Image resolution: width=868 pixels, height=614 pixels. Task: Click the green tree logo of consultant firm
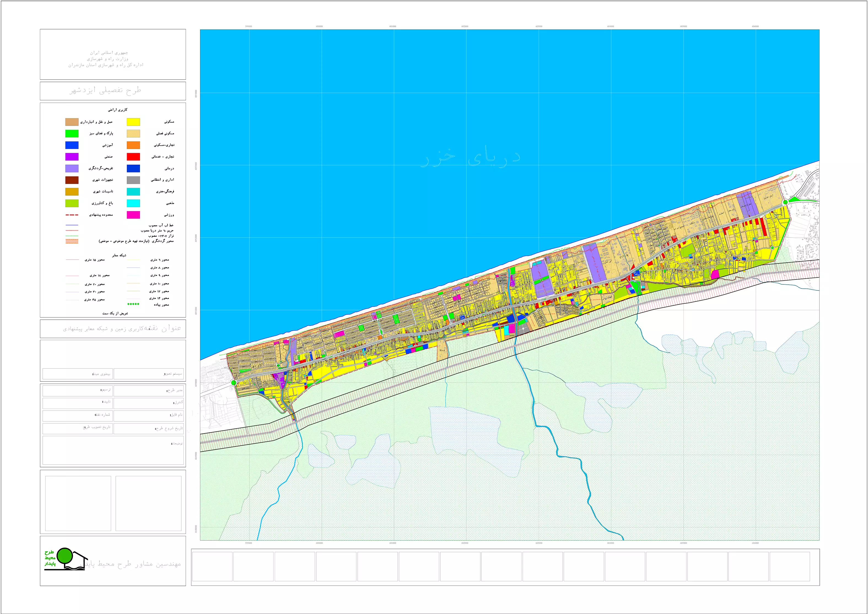65,556
